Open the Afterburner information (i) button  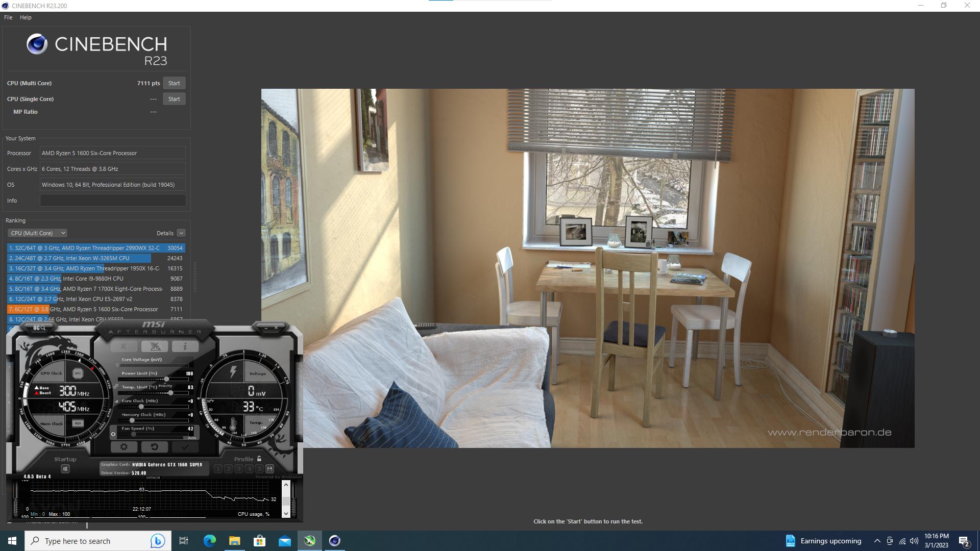(x=185, y=346)
